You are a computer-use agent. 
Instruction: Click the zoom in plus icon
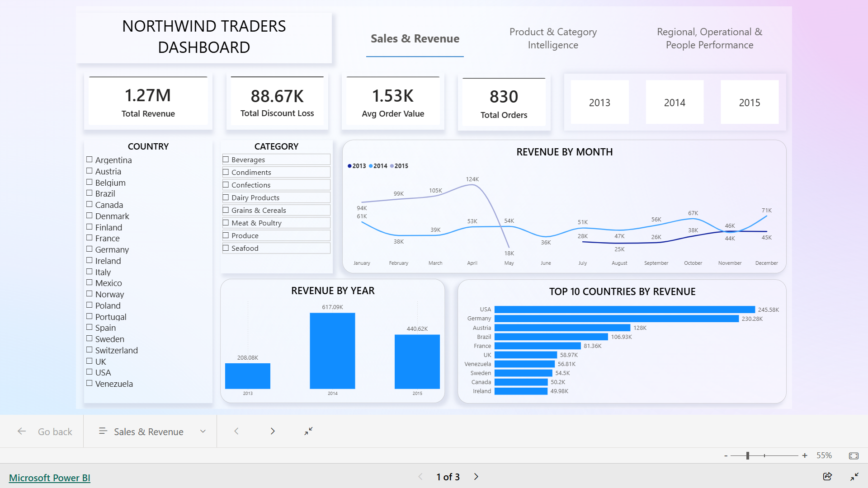(x=805, y=456)
